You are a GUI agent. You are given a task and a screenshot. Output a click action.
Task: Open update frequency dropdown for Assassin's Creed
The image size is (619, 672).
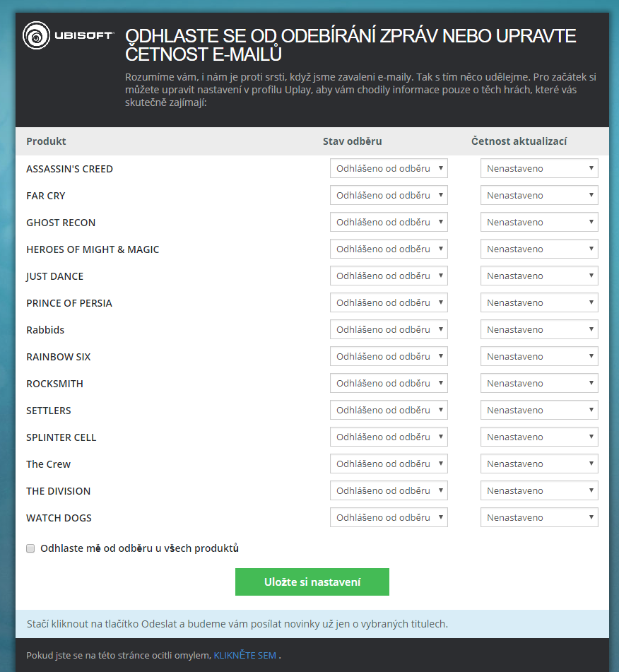tap(539, 168)
